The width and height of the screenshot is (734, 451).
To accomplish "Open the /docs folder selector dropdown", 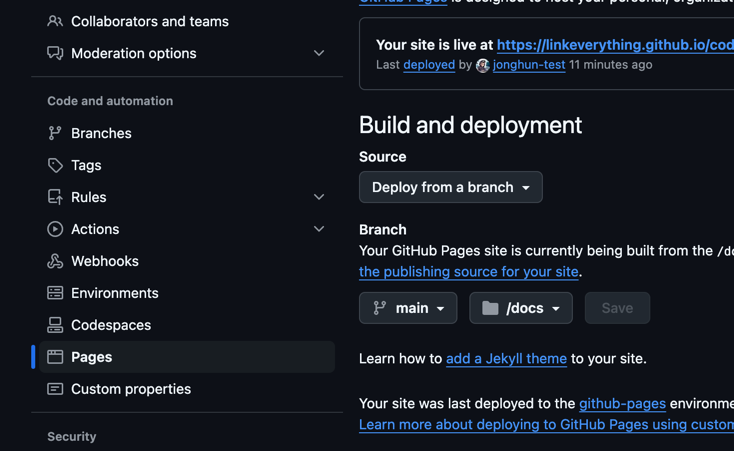I will (520, 308).
